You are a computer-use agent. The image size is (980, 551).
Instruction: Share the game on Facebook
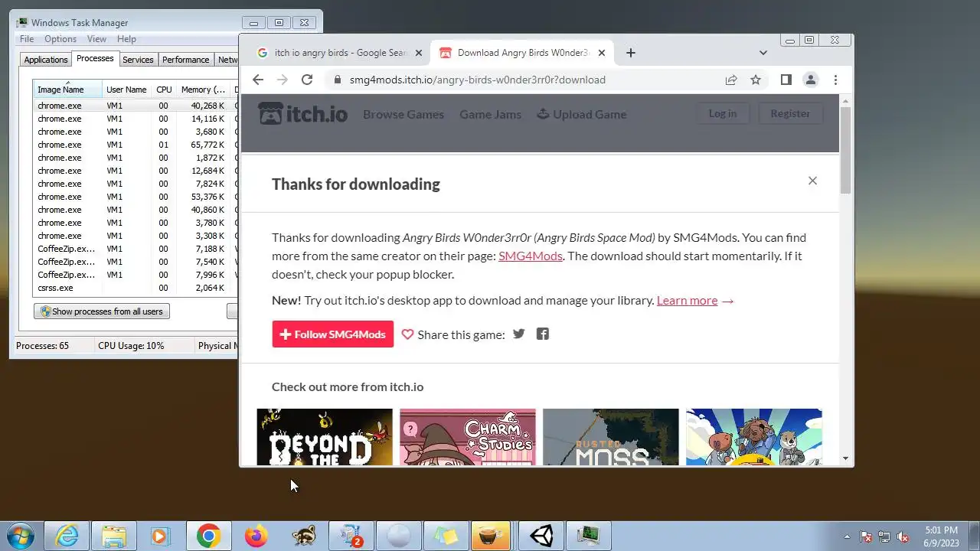[543, 334]
